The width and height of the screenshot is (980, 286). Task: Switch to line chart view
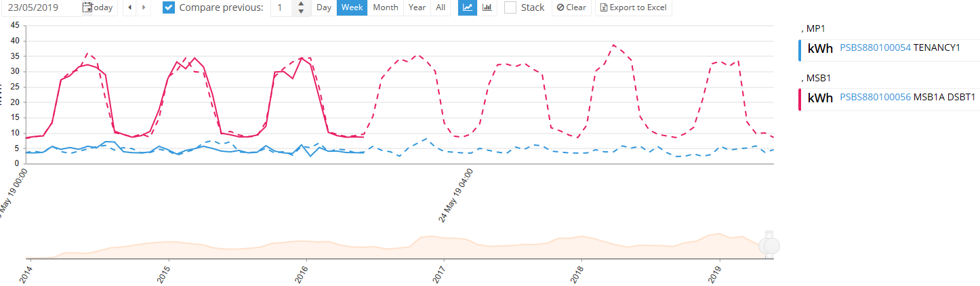[x=467, y=7]
